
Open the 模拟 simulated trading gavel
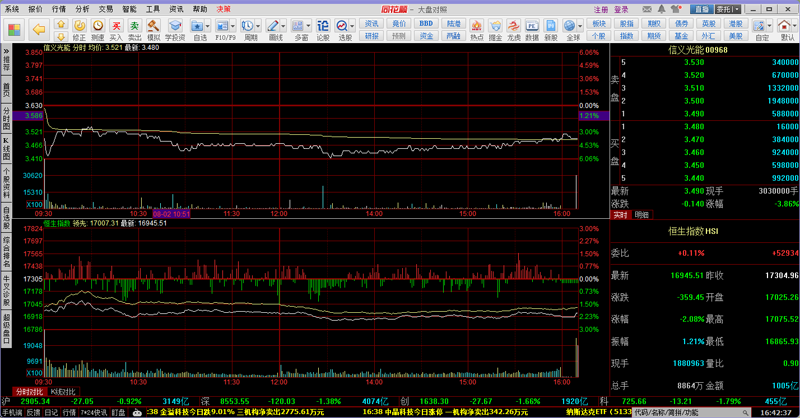(153, 30)
